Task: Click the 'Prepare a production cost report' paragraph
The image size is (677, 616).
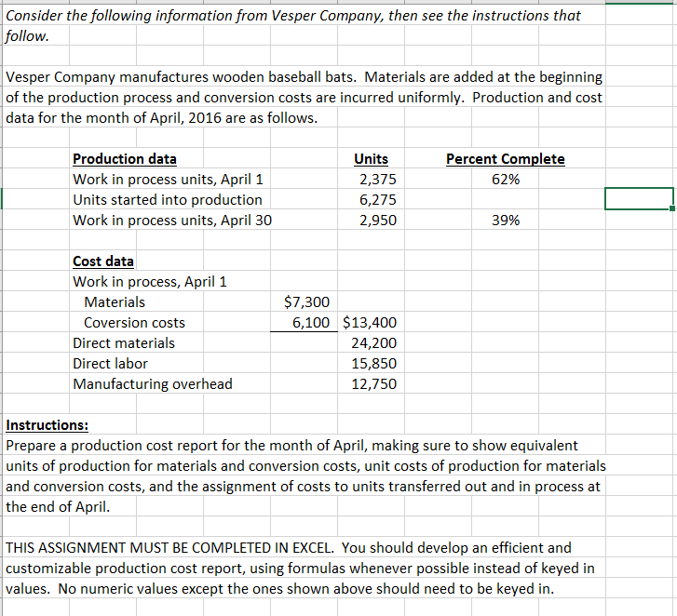Action: click(x=305, y=475)
